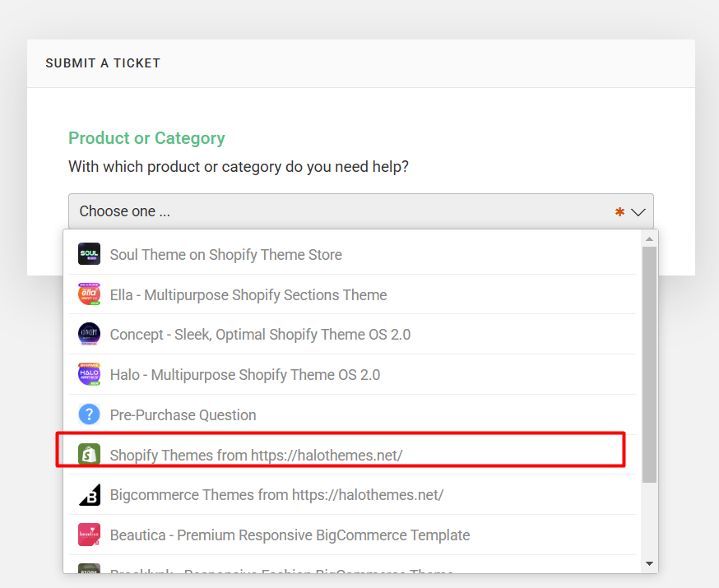
Task: Select Soul Theme on Shopify Theme Store
Action: click(352, 254)
